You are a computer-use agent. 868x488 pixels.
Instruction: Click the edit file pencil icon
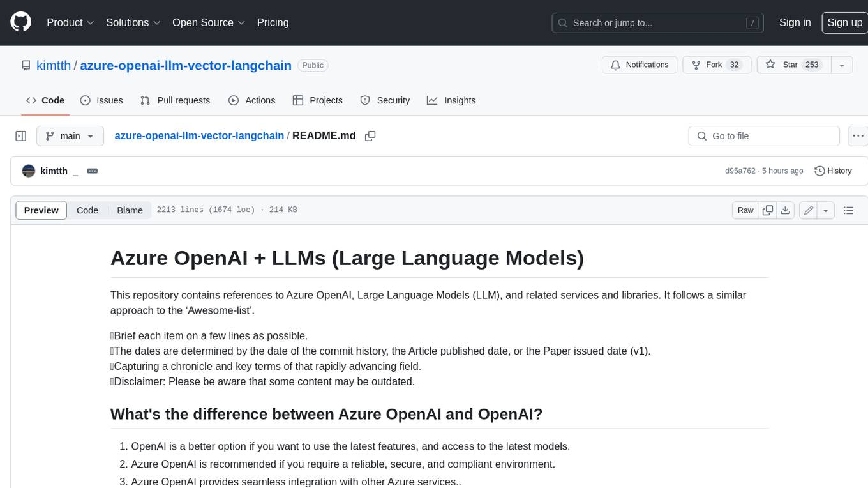pyautogui.click(x=809, y=210)
